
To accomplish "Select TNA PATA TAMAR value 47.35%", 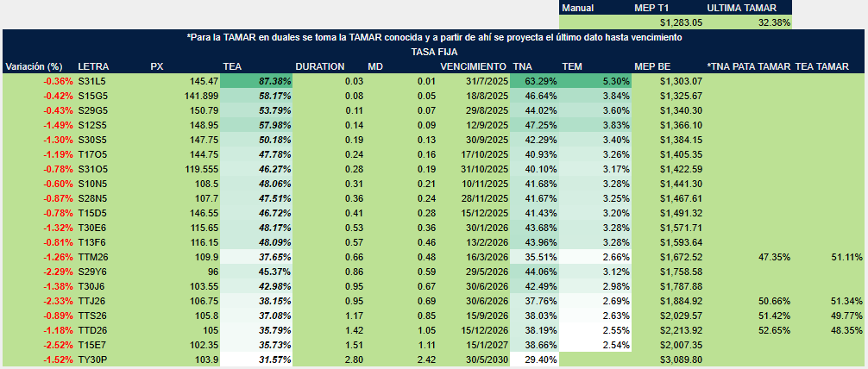I will coord(775,255).
